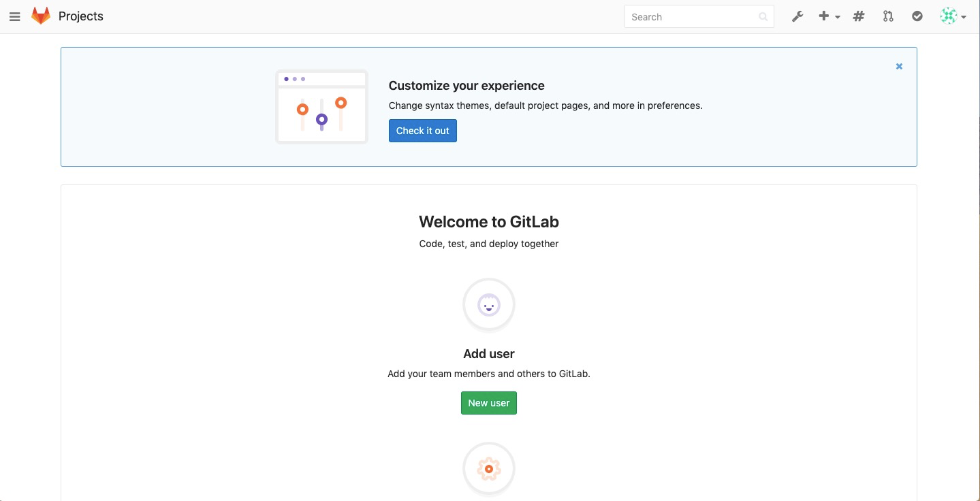
Task: Click the GitLab fox logo
Action: coord(41,16)
